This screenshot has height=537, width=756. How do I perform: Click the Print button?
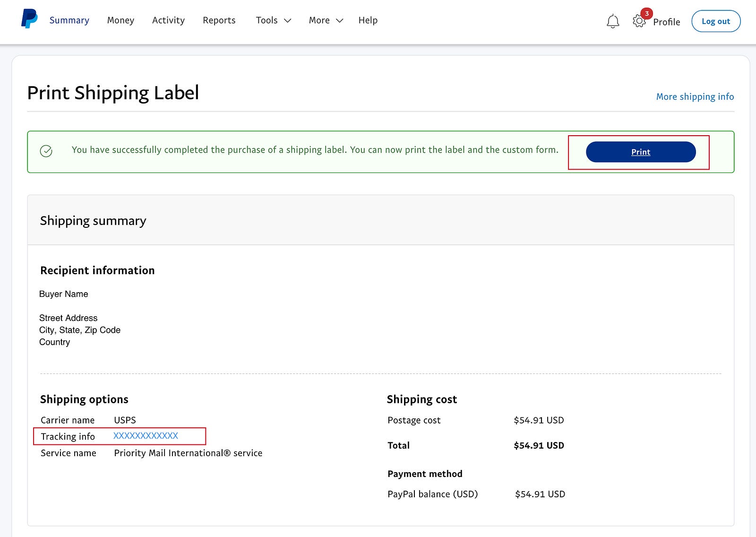tap(641, 152)
